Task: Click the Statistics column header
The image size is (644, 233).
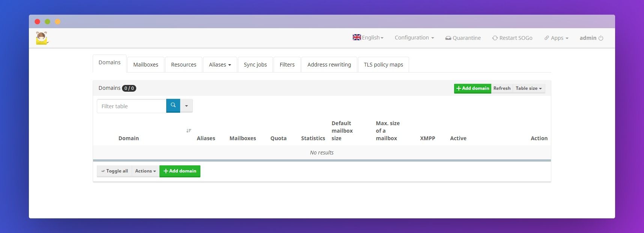Action: pos(313,138)
